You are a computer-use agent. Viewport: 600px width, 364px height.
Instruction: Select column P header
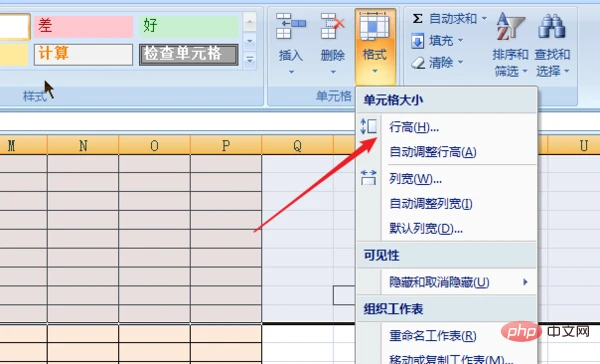coord(226,145)
